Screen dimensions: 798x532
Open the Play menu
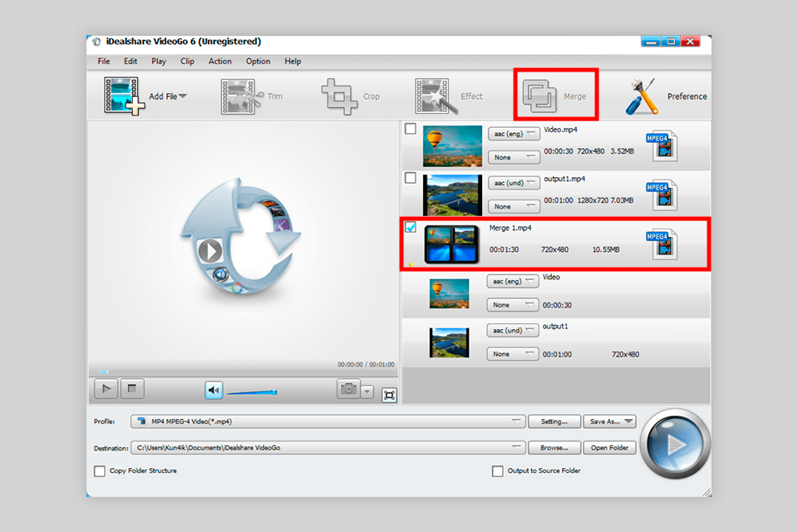coord(159,61)
